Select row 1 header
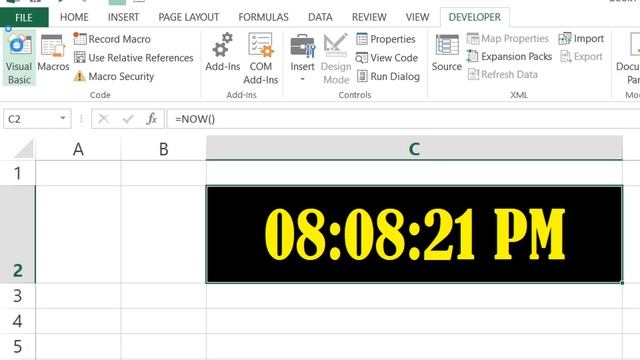 [18, 173]
